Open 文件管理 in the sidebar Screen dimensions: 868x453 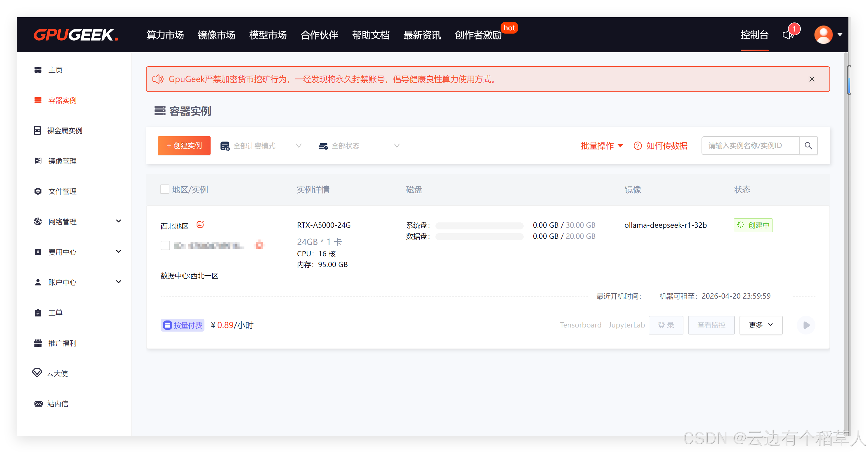62,191
